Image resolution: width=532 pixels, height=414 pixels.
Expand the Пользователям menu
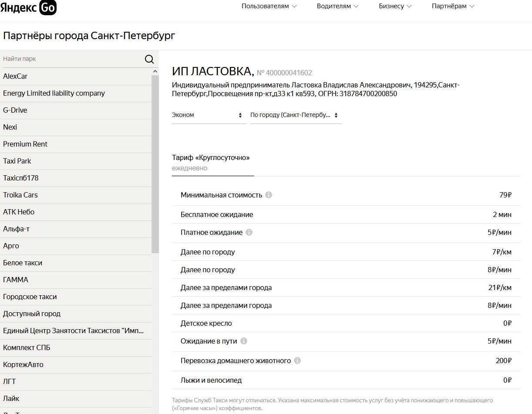[x=269, y=6]
